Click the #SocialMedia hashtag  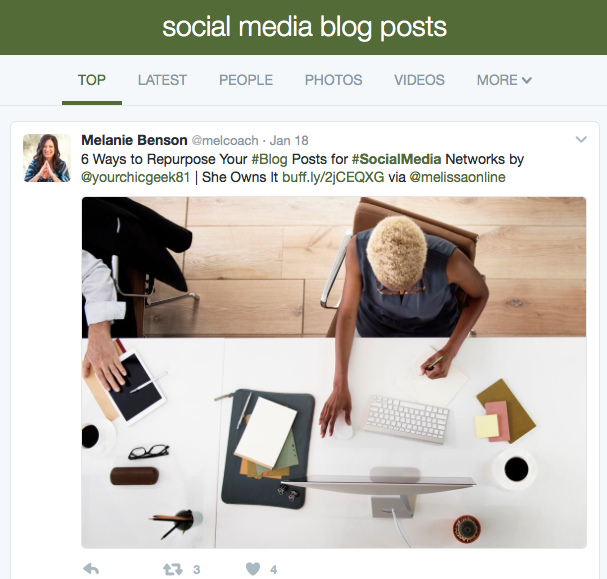point(396,159)
